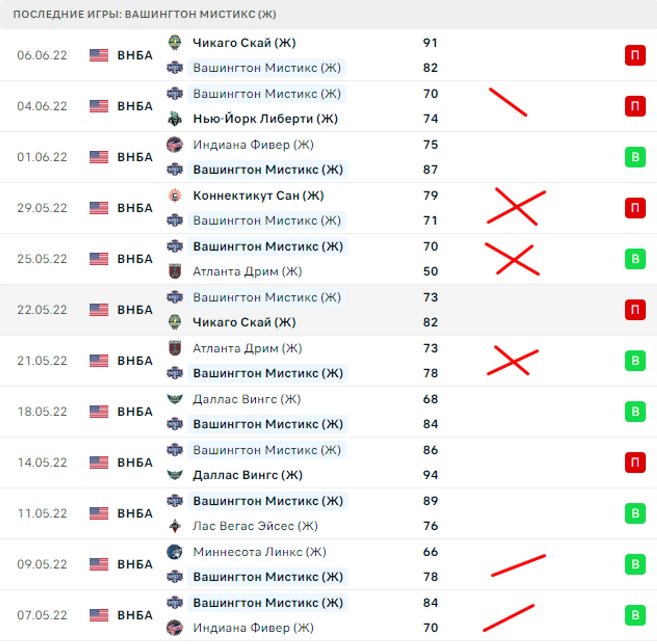Click the date '21.05.22'
This screenshot has width=657, height=644.
click(x=42, y=361)
